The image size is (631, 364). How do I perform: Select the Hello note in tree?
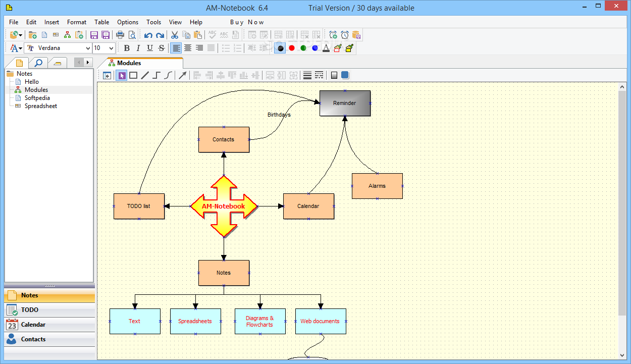[31, 82]
